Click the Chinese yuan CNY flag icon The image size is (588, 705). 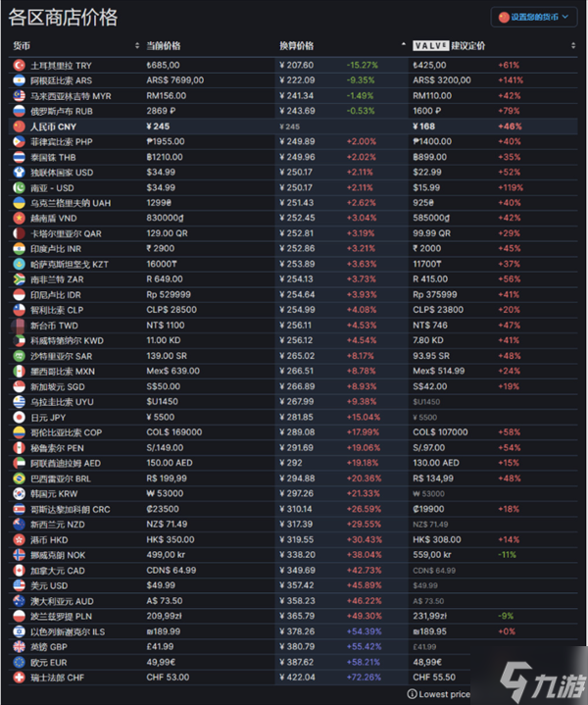[18, 126]
